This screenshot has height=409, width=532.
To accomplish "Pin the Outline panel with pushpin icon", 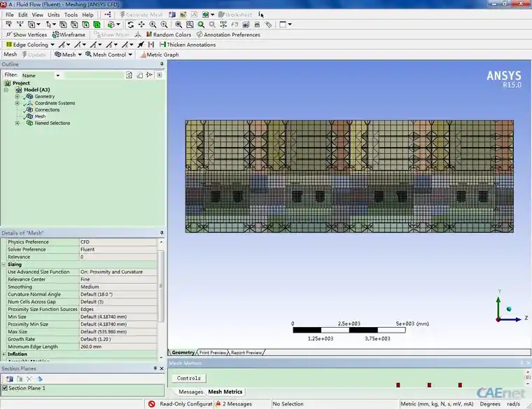I will click(x=162, y=64).
